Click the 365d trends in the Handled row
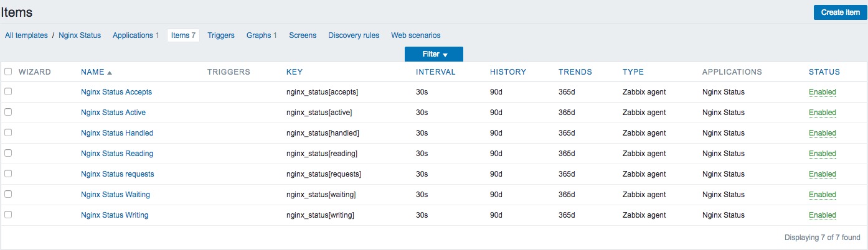 (x=567, y=133)
